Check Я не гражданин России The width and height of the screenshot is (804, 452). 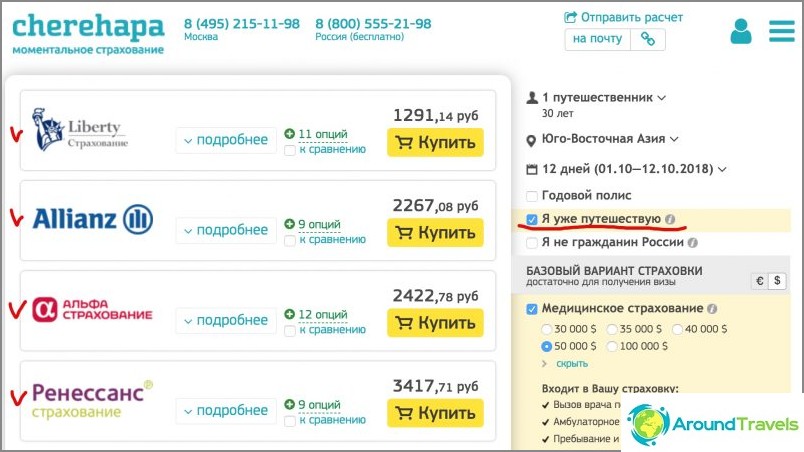point(532,242)
